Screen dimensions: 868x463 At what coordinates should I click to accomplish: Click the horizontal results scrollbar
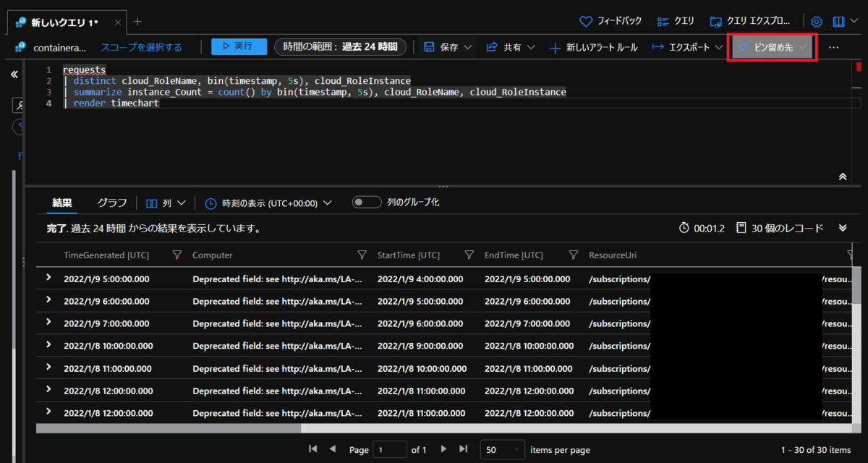coord(168,428)
